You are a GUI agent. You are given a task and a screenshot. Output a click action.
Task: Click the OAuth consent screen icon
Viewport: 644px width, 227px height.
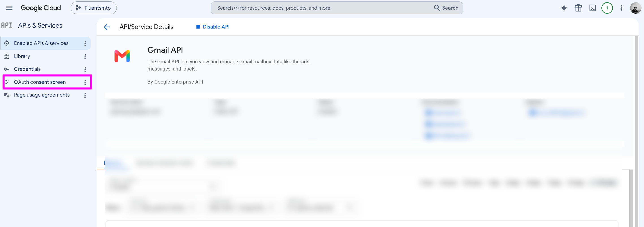point(7,82)
